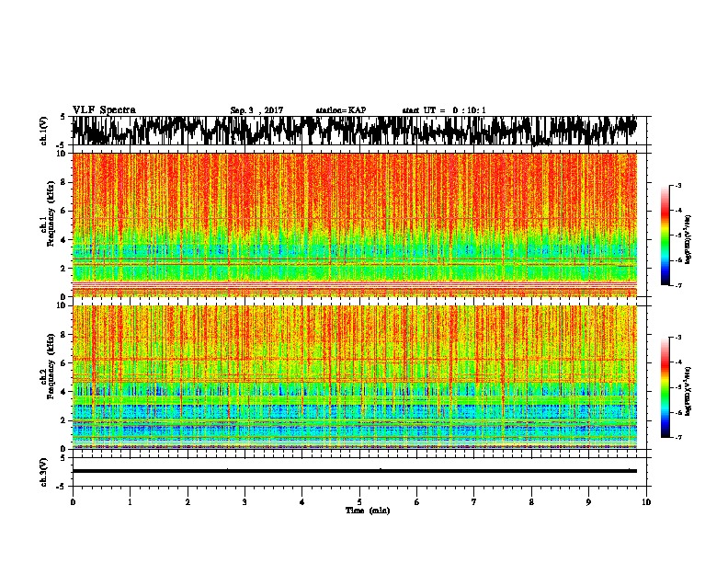Click the "start UT = 0:10:1" header text

pos(444,110)
